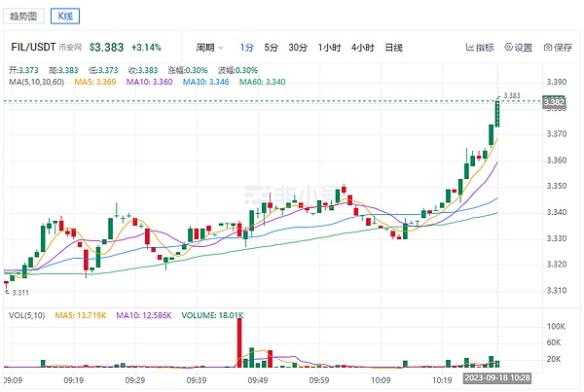The width and height of the screenshot is (584, 392).
Task: Open the 指标 indicators chart icon
Action: (470, 47)
